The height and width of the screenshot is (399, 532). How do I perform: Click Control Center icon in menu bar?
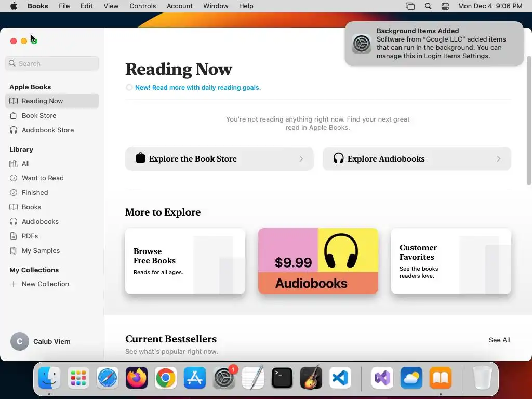(x=445, y=6)
